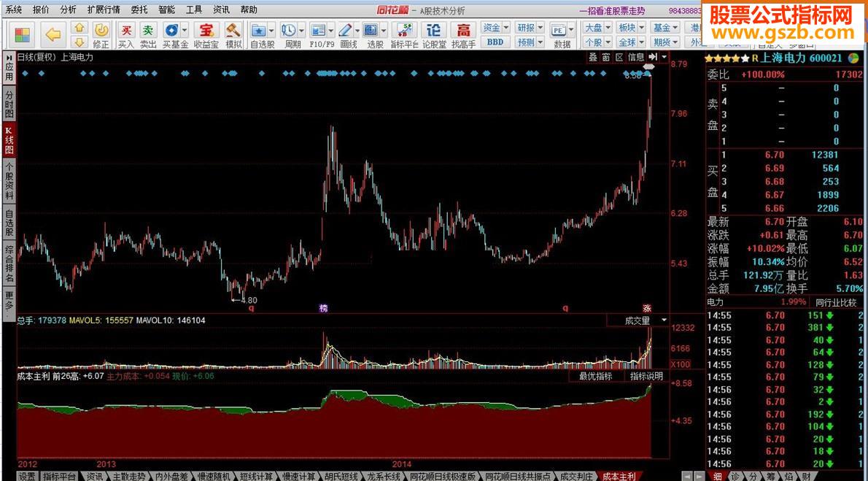The image size is (868, 481).
Task: Click the 找高手 expert icon
Action: coord(463,35)
